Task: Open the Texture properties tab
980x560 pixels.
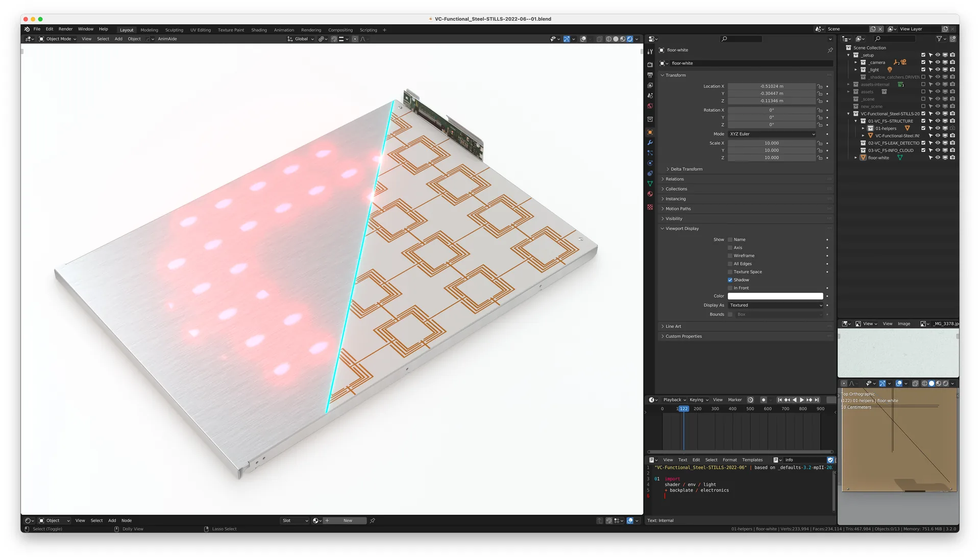Action: 650,207
